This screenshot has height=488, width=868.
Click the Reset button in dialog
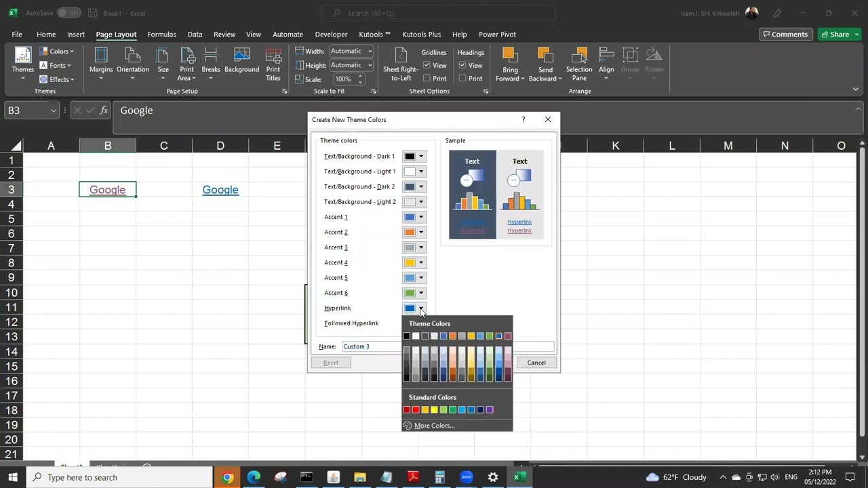click(x=331, y=363)
